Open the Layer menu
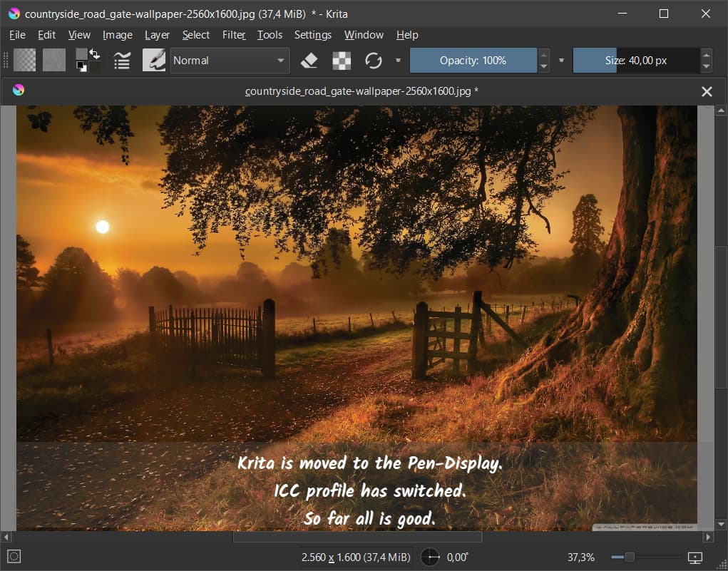728x571 pixels. click(x=157, y=35)
